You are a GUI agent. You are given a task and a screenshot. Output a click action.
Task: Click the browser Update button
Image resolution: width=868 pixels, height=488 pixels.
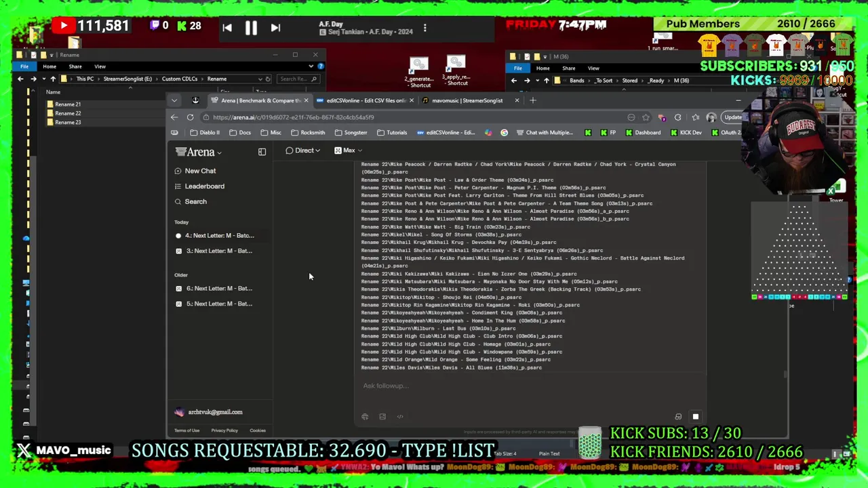tap(733, 117)
